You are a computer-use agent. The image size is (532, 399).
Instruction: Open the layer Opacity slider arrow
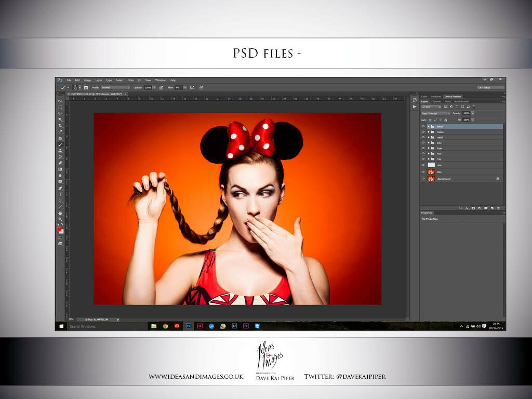pyautogui.click(x=473, y=113)
